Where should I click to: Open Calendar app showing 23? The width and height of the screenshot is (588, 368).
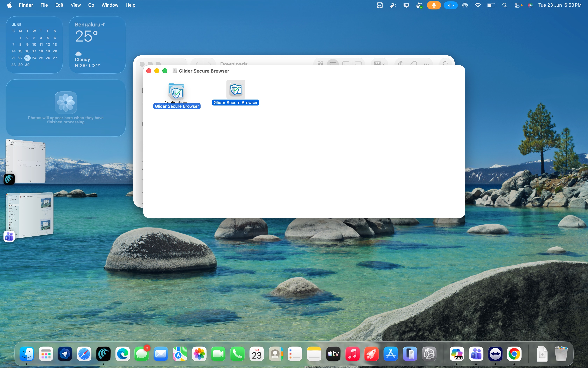257,354
